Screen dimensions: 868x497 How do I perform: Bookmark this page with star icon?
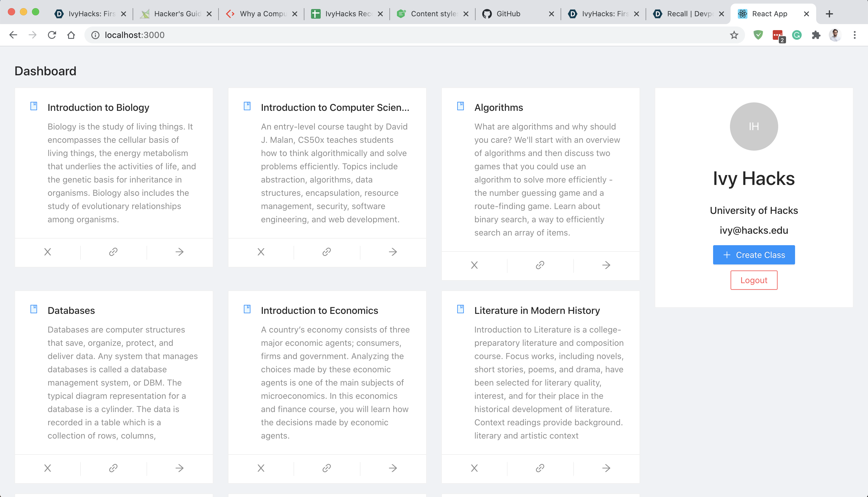coord(734,35)
